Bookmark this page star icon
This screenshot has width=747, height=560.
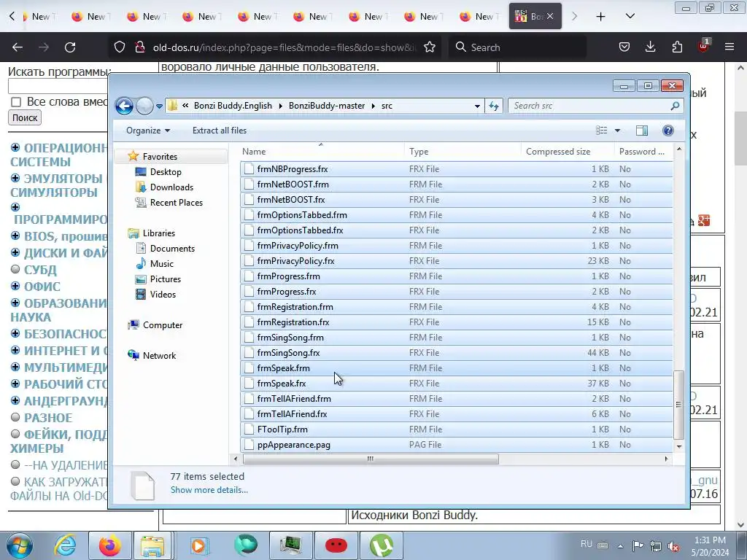pos(430,47)
